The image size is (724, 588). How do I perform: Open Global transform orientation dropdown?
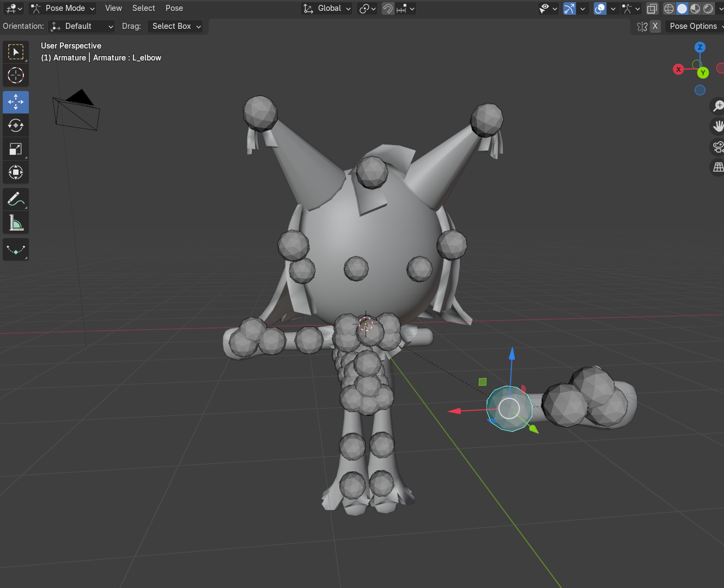327,8
